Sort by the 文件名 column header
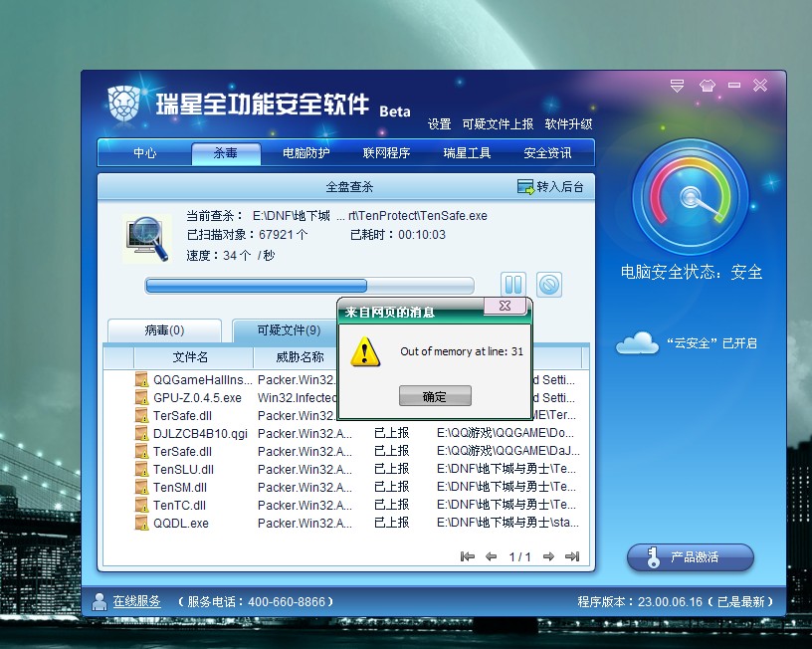Viewport: 812px width, 649px height. (191, 357)
